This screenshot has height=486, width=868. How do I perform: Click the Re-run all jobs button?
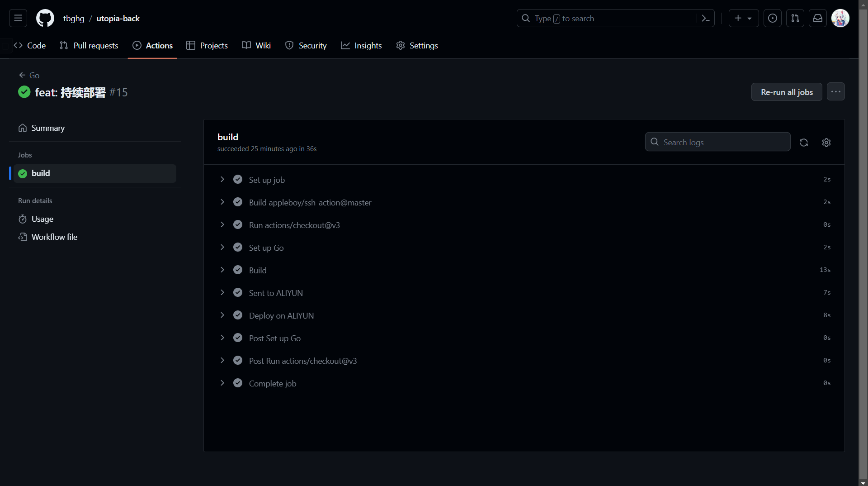point(786,92)
